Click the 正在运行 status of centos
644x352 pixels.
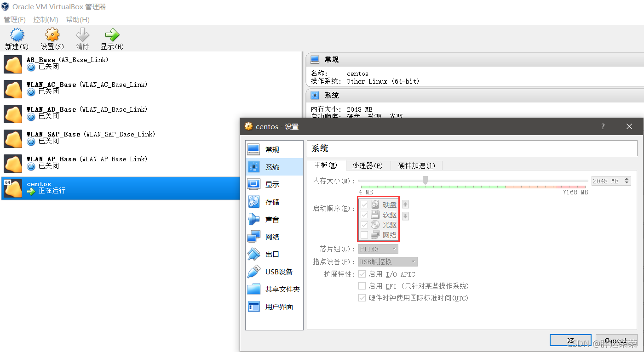(x=52, y=190)
